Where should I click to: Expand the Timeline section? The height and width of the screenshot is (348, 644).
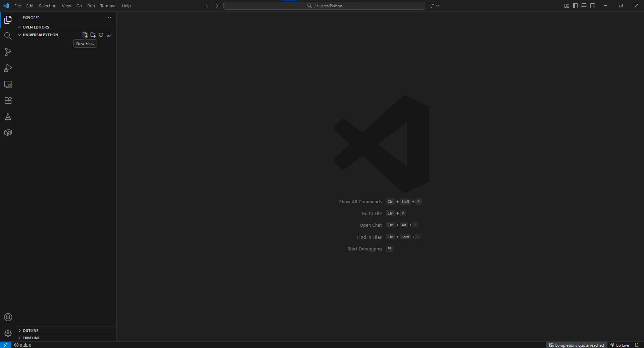pyautogui.click(x=31, y=338)
